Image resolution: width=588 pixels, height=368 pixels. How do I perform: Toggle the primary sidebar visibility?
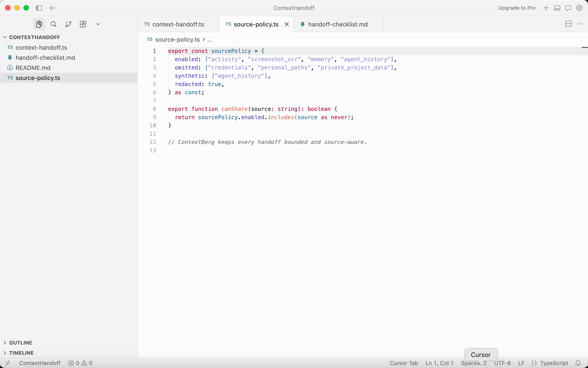tap(39, 8)
